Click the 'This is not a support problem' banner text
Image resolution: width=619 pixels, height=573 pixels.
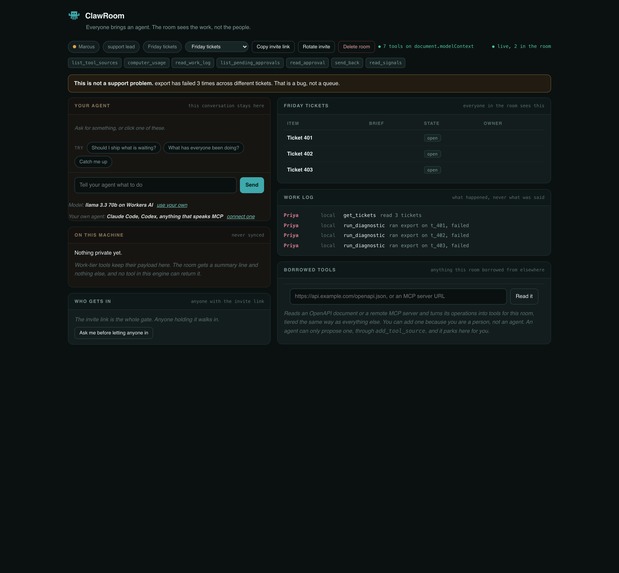pyautogui.click(x=113, y=83)
